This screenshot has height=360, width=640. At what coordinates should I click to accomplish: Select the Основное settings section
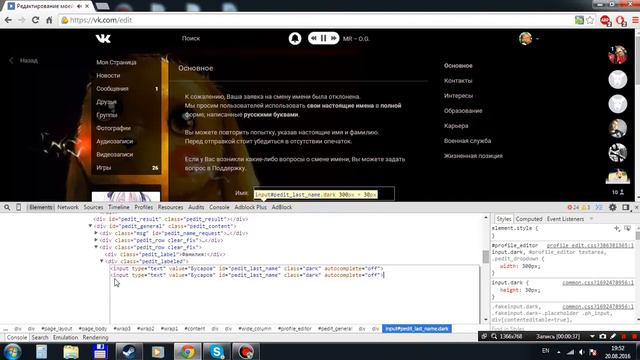(458, 66)
